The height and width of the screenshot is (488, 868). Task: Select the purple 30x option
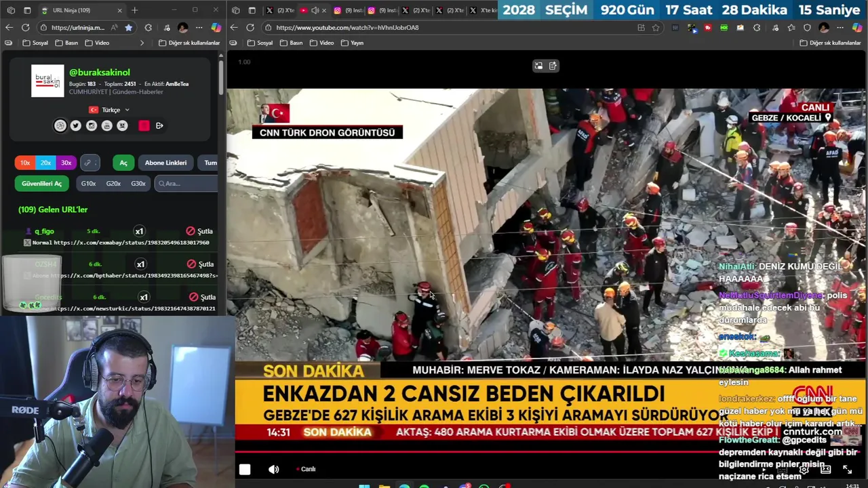click(66, 163)
